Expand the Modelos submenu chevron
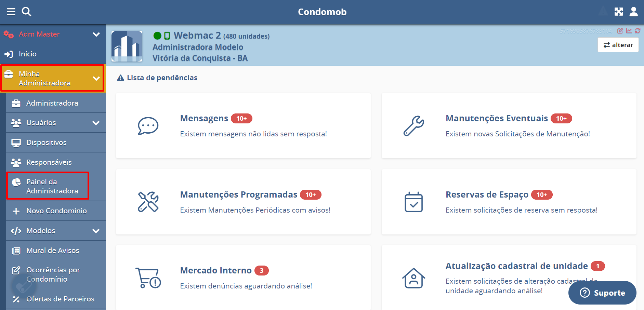The height and width of the screenshot is (310, 644). (96, 231)
